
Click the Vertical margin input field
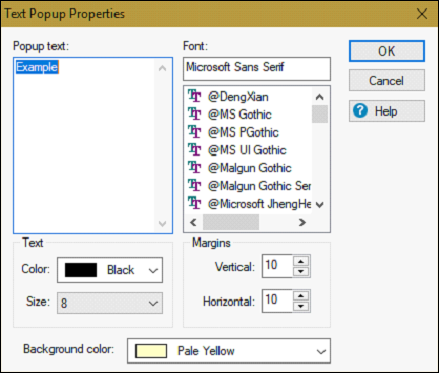tap(277, 266)
